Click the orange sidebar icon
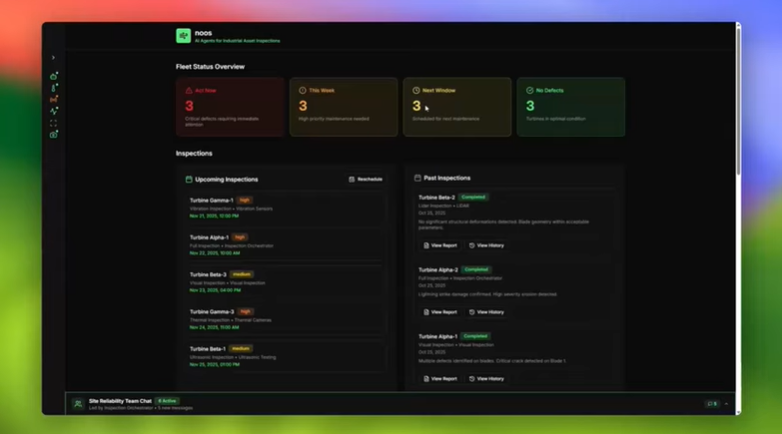 [54, 100]
